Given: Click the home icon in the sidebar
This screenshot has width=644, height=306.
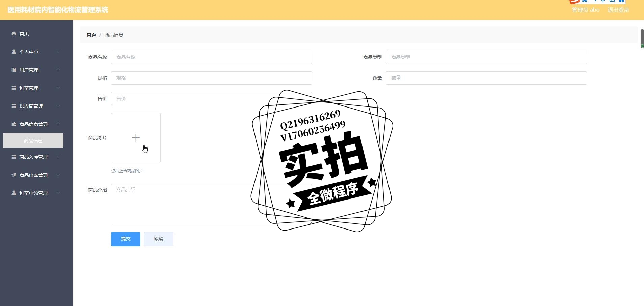Looking at the screenshot, I should tap(14, 33).
